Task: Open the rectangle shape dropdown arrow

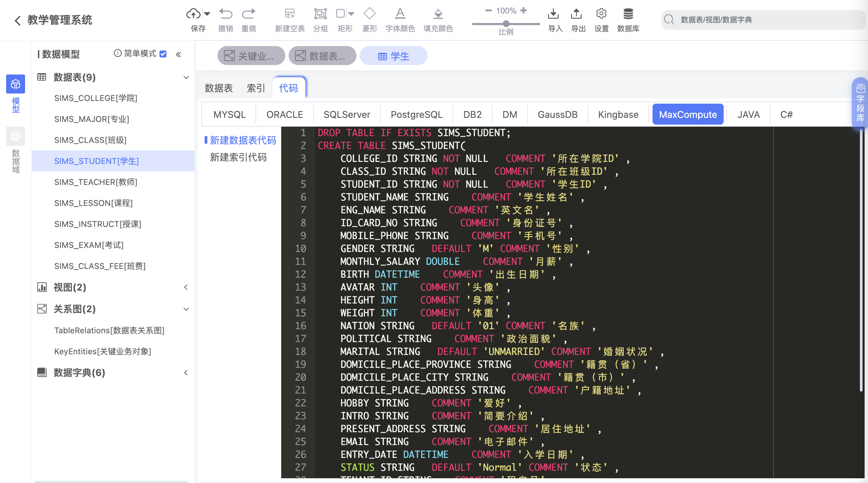Action: (x=351, y=14)
